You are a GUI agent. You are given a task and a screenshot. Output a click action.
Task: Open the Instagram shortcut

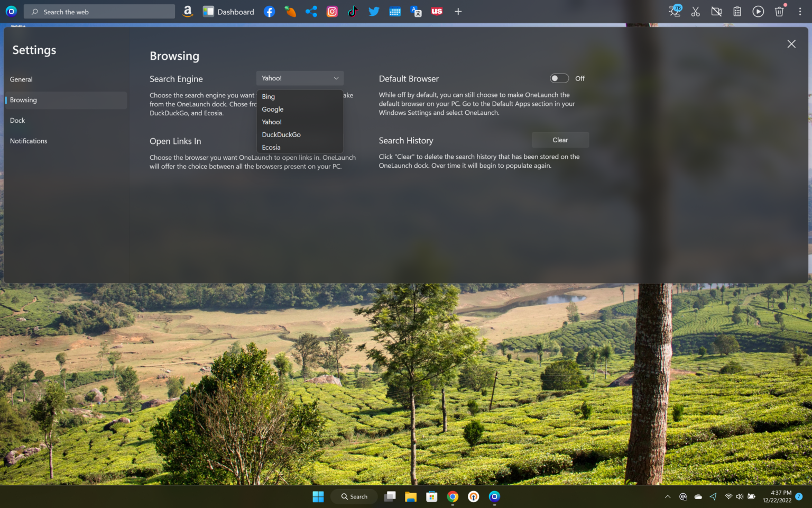[x=332, y=11]
